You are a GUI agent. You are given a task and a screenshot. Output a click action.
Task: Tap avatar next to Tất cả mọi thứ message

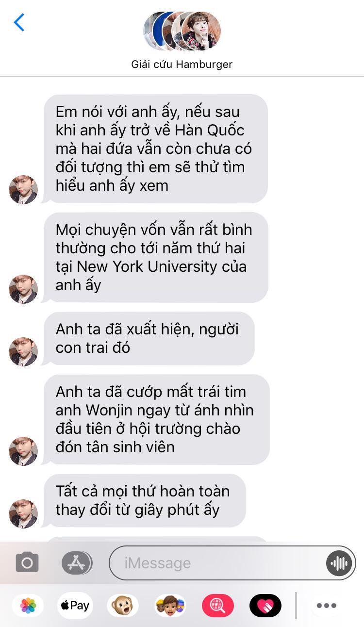[23, 514]
